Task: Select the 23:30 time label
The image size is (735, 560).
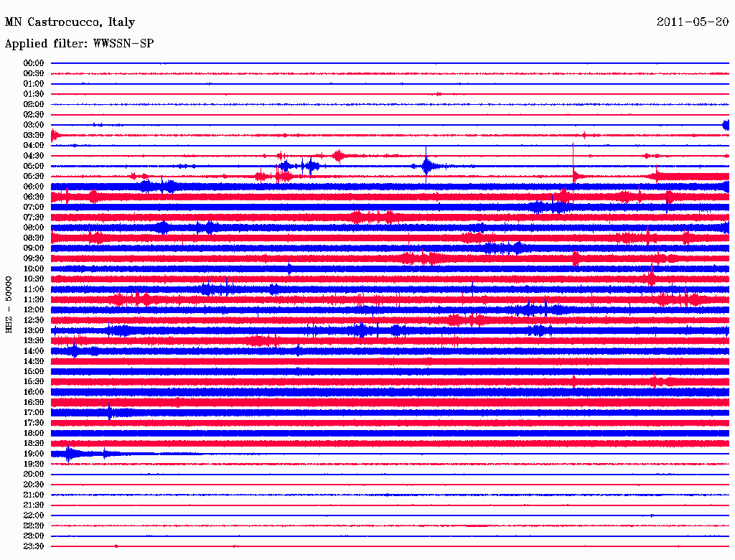Action: point(33,546)
